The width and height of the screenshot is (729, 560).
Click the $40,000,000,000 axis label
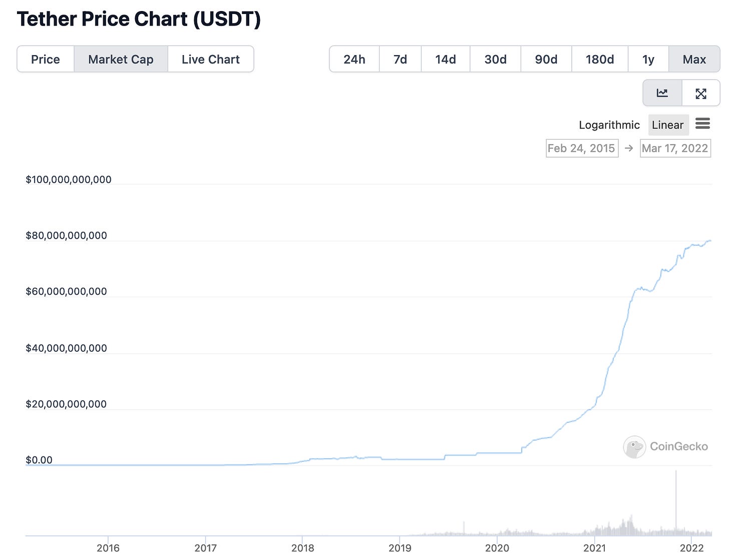click(x=66, y=348)
